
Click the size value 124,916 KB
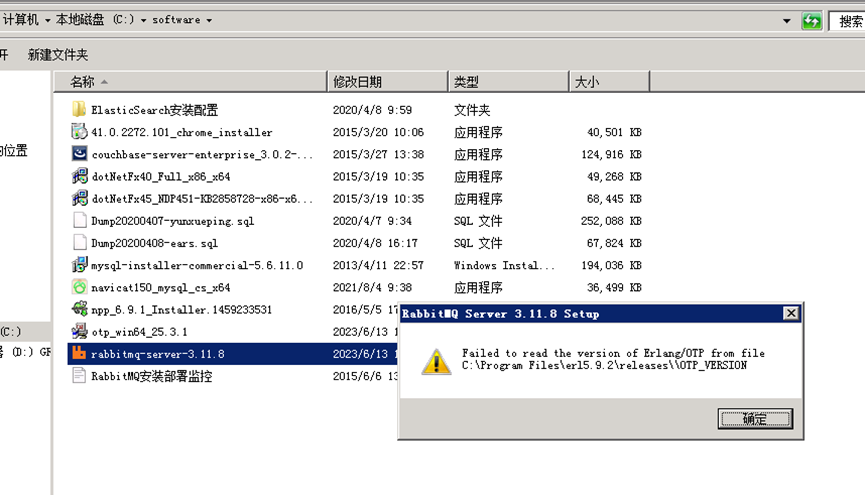611,155
